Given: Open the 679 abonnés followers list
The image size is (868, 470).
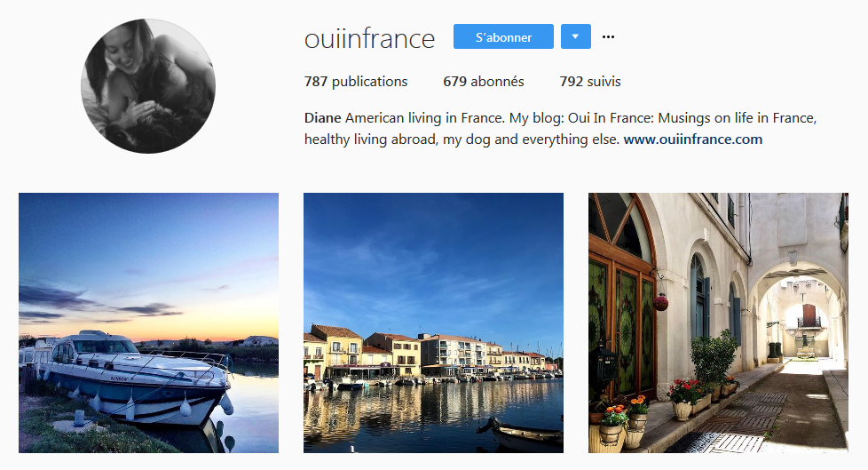Looking at the screenshot, I should point(484,82).
